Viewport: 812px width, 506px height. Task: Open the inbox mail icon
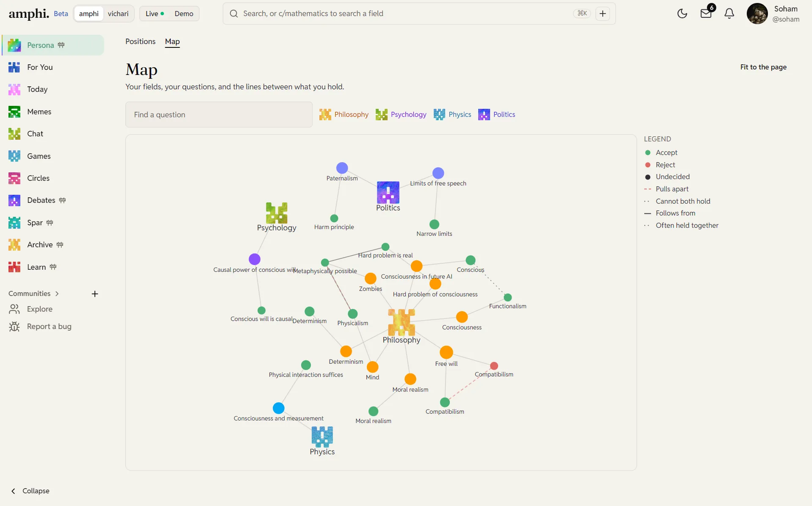706,14
